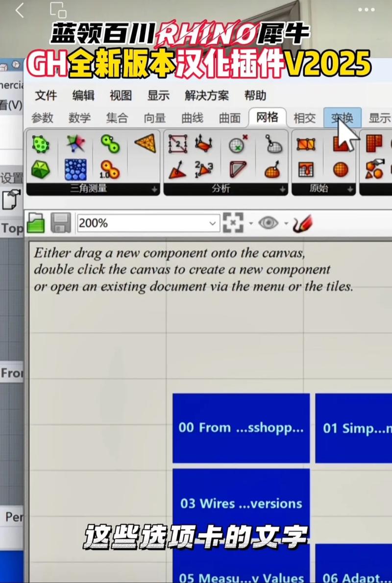Image resolution: width=392 pixels, height=583 pixels.
Task: Open the '00 From ...sshopp...' tile
Action: point(241,428)
